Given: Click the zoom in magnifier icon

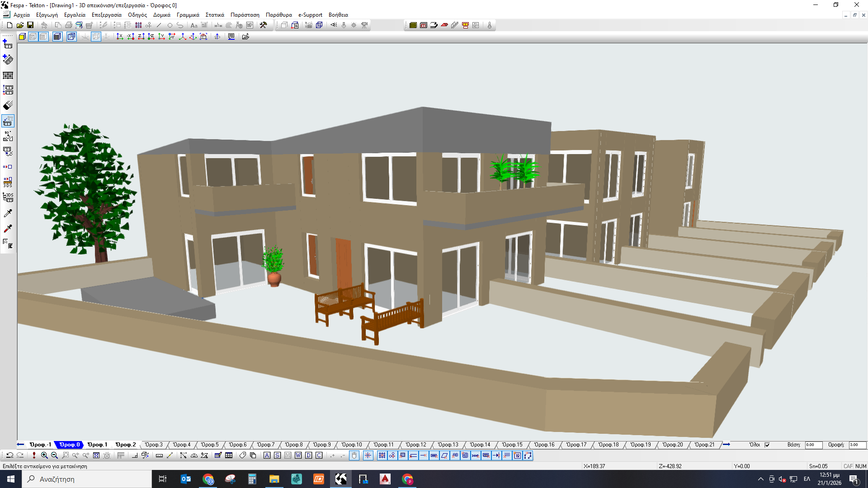Looking at the screenshot, I should (44, 455).
